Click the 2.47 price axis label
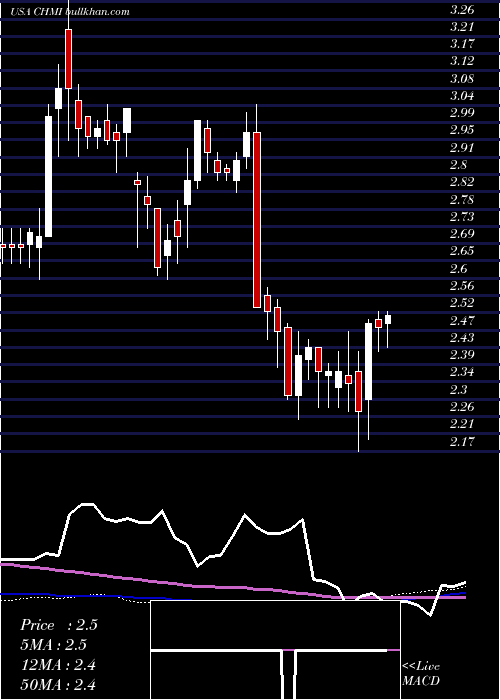 pyautogui.click(x=462, y=321)
